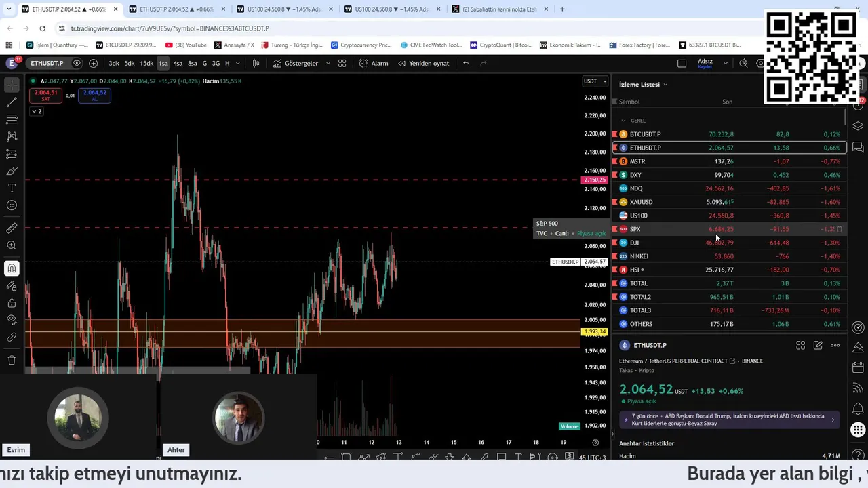Select DXY in the watchlist

tap(729, 175)
